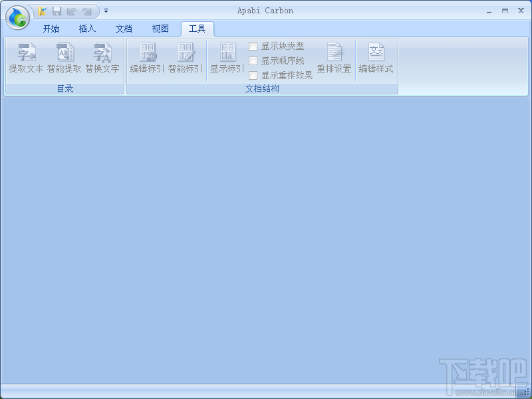Image resolution: width=532 pixels, height=399 pixels.
Task: Click the Open file icon in quick access toolbar
Action: (x=42, y=11)
